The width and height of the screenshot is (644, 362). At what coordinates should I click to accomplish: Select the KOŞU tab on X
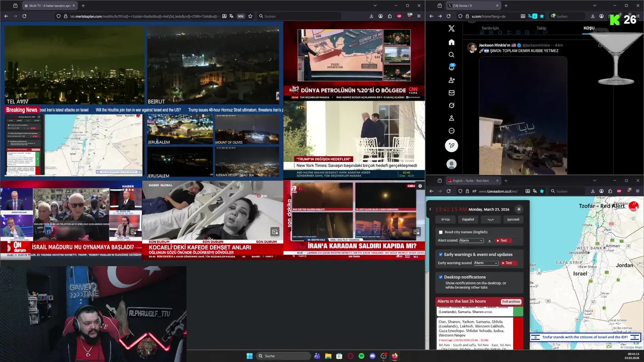(589, 28)
